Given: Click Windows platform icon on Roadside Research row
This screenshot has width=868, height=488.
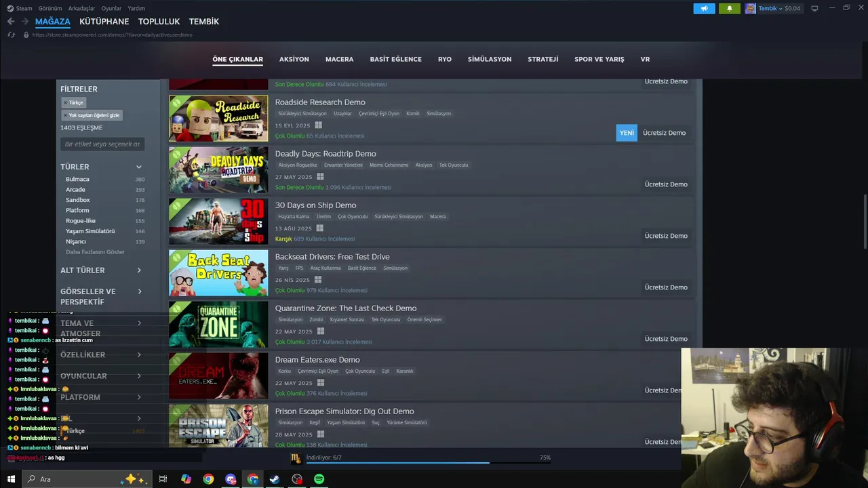Looking at the screenshot, I should (x=318, y=125).
